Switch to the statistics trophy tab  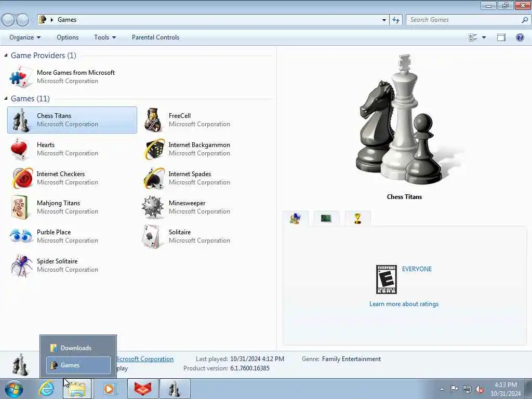[x=357, y=219]
